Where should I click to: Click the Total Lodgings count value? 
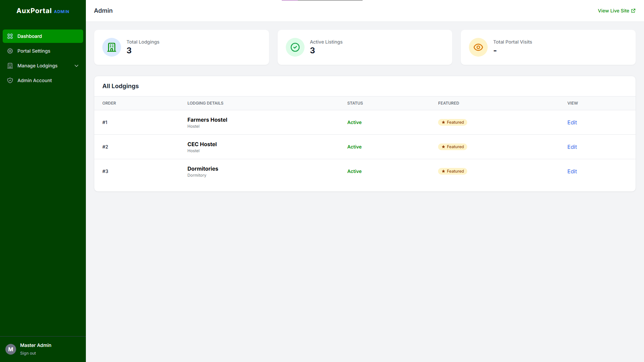click(x=129, y=51)
